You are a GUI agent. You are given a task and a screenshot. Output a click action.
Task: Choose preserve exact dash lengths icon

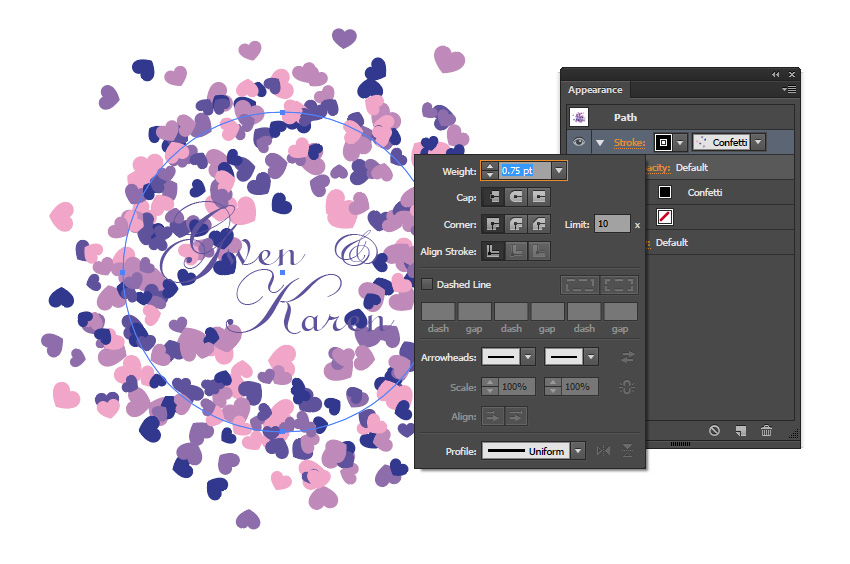[x=579, y=285]
